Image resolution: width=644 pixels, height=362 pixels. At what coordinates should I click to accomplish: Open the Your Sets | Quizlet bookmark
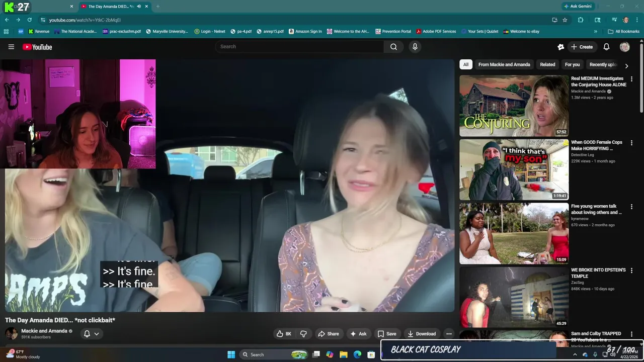479,31
